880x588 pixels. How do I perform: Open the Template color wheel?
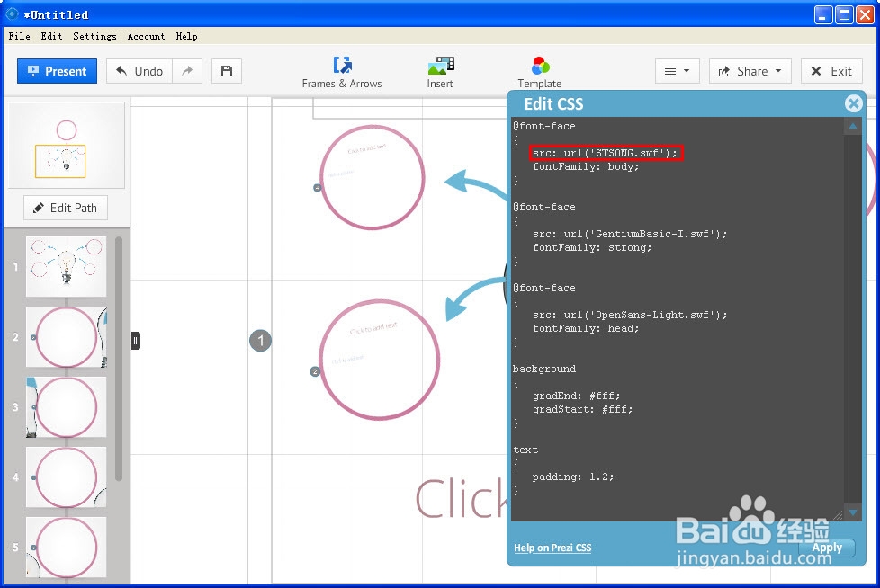[x=539, y=72]
